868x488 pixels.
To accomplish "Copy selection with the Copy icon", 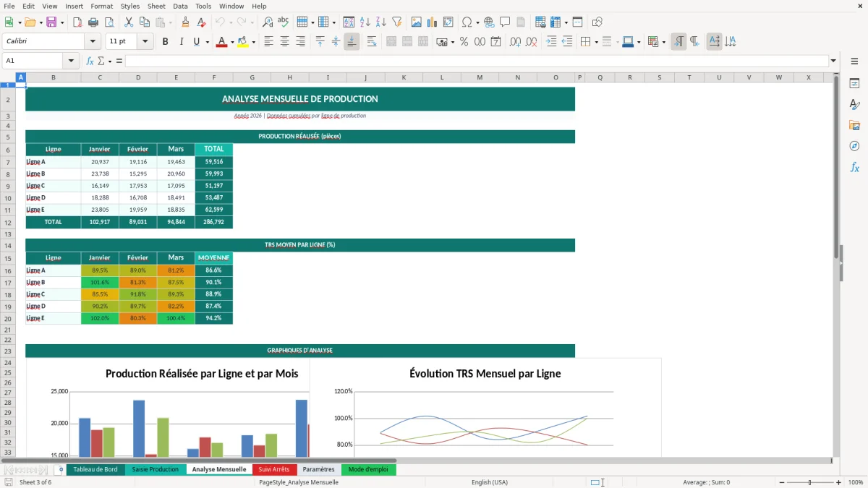I will [144, 22].
